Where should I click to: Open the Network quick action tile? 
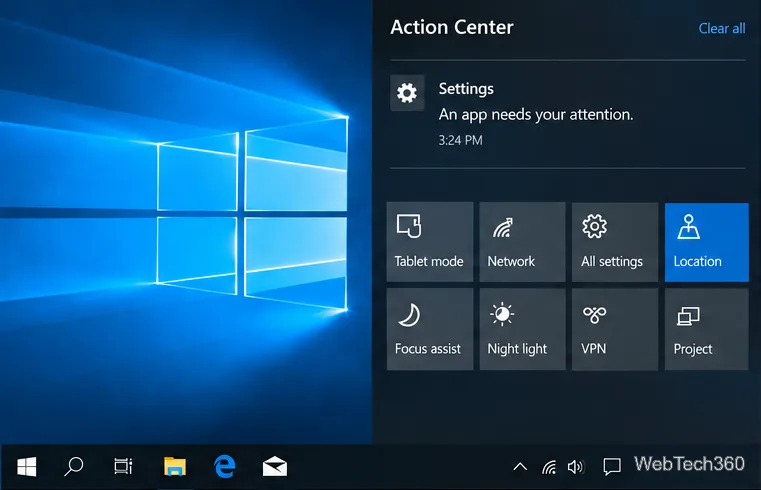(522, 242)
